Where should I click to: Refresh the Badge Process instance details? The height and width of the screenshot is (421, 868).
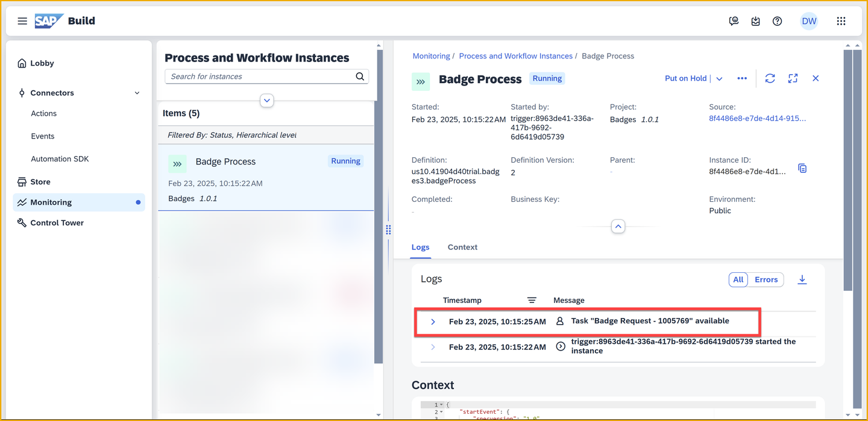[x=770, y=78]
